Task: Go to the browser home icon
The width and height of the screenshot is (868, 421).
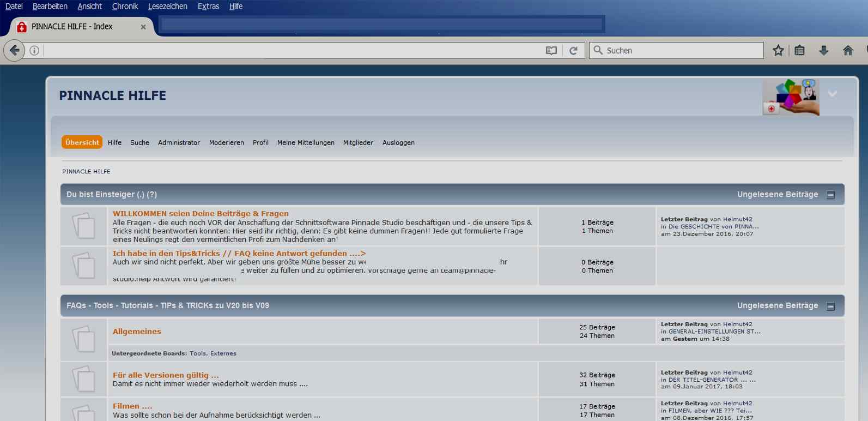Action: click(848, 51)
